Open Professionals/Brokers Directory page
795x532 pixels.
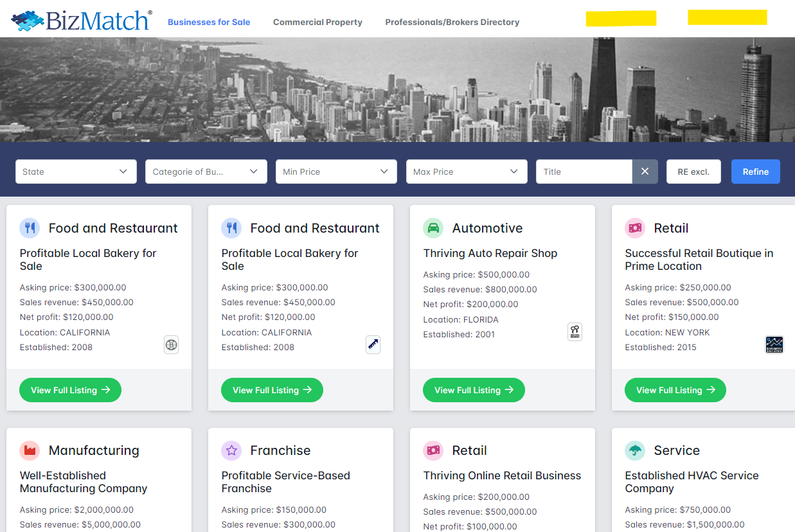[452, 22]
